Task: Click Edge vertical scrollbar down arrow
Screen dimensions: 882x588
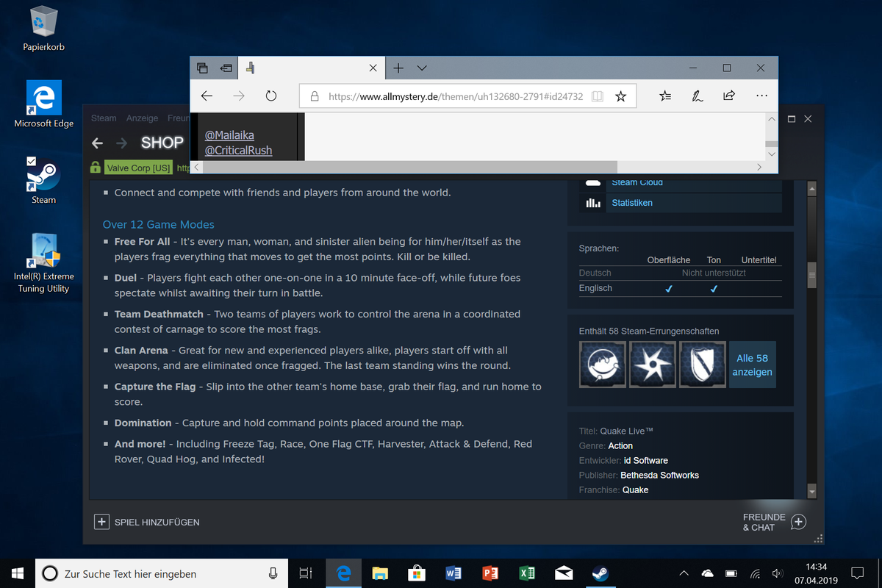Action: [x=771, y=154]
